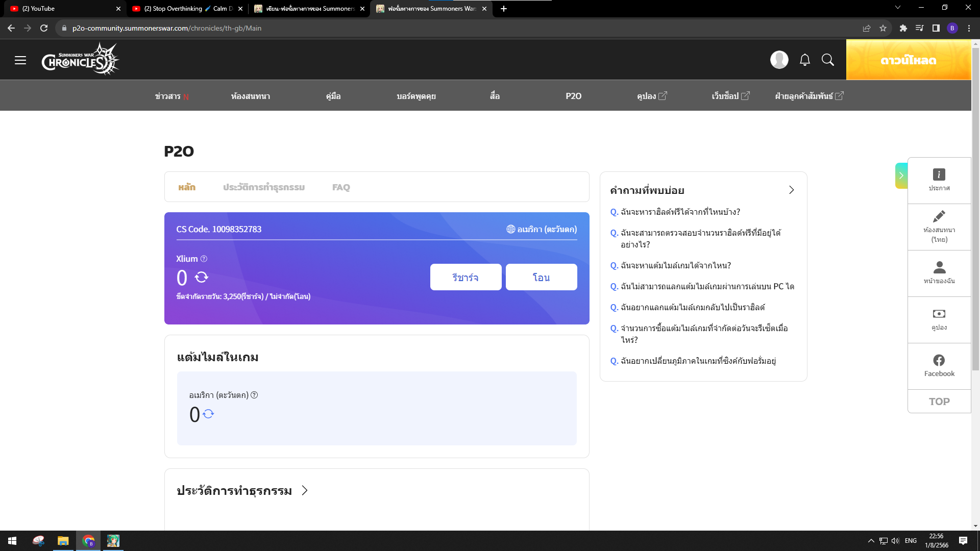This screenshot has height=551, width=980.
Task: Open the ข่าวสาร news menu
Action: coord(171,96)
